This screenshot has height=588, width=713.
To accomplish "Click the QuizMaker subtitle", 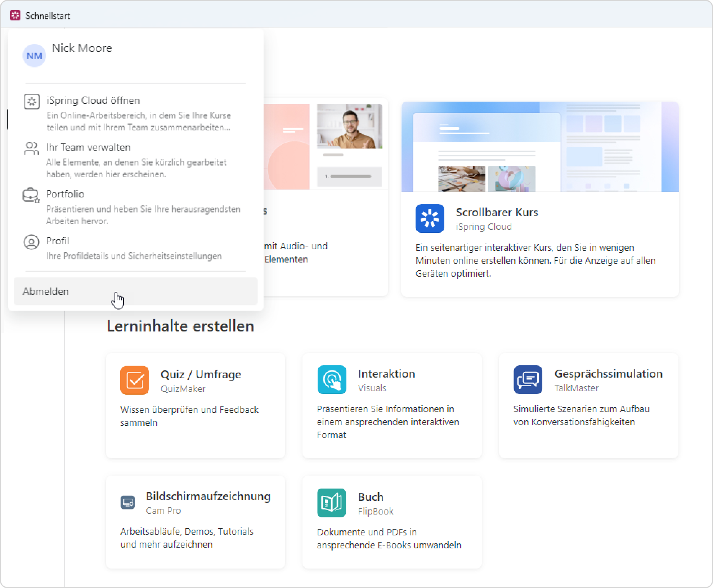I will click(183, 389).
